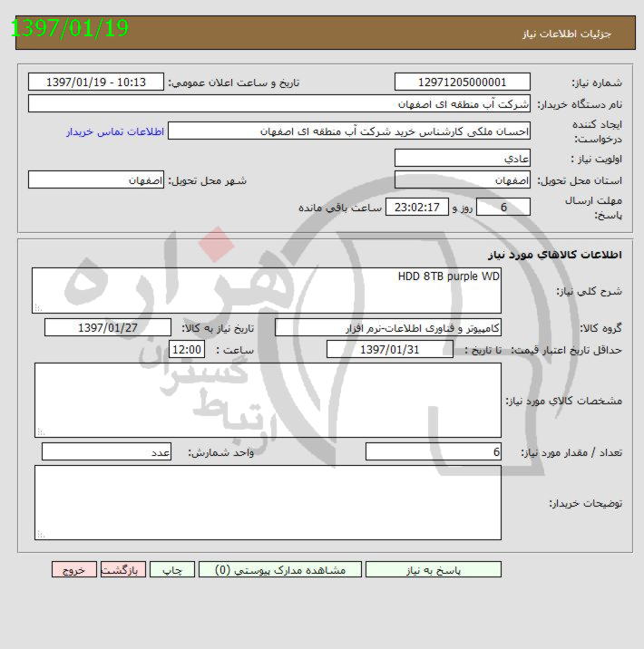
Task: Click the تاریخ نیاز به کالا date 1397/01/27
Action: 108,327
